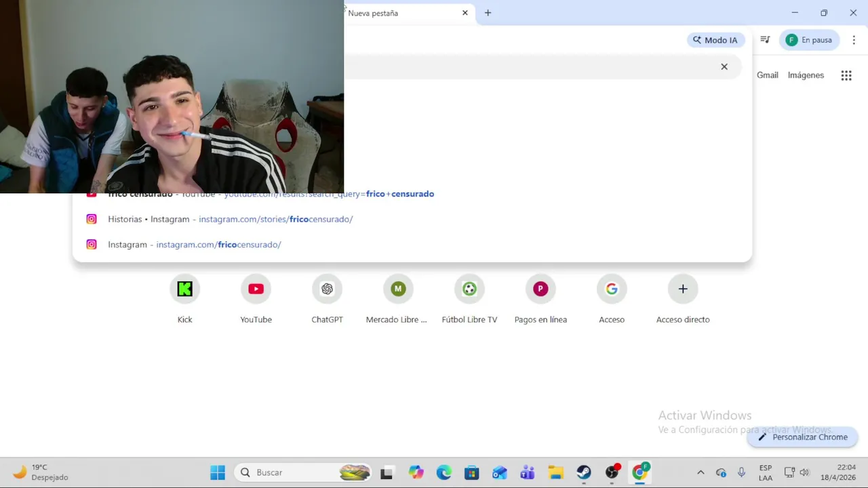Open File Explorer from the taskbar
868x488 pixels.
(555, 472)
